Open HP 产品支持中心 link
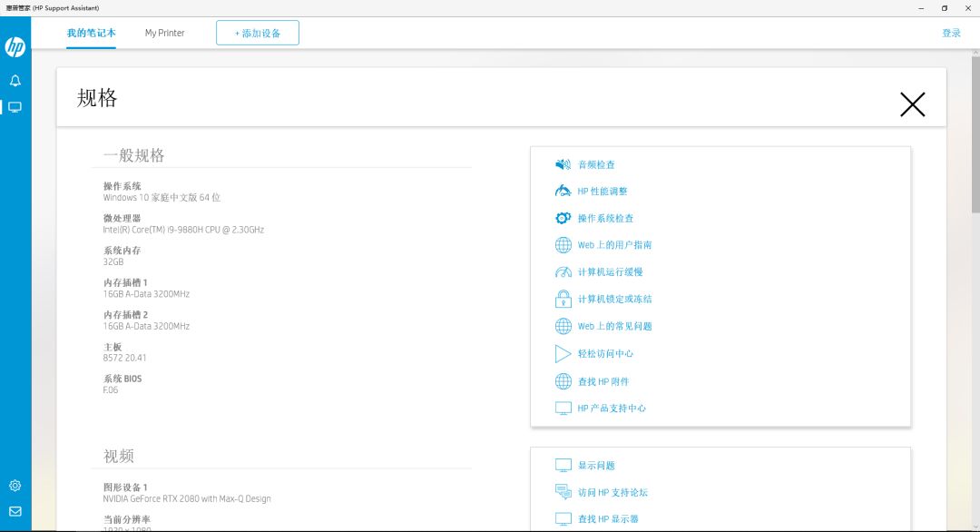This screenshot has height=532, width=980. 612,409
